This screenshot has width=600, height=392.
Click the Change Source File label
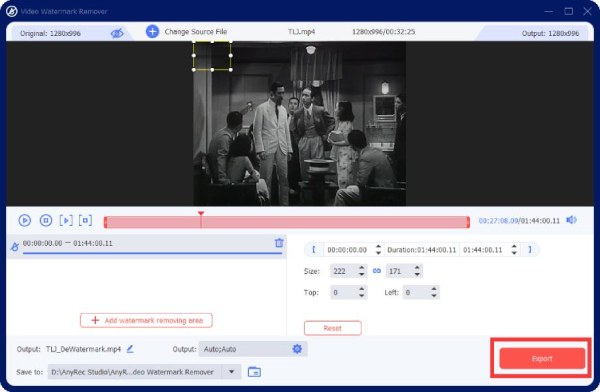click(x=196, y=32)
